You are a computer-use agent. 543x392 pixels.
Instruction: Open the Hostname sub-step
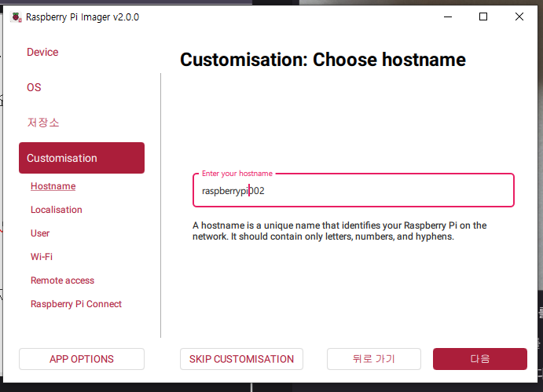[x=53, y=186]
